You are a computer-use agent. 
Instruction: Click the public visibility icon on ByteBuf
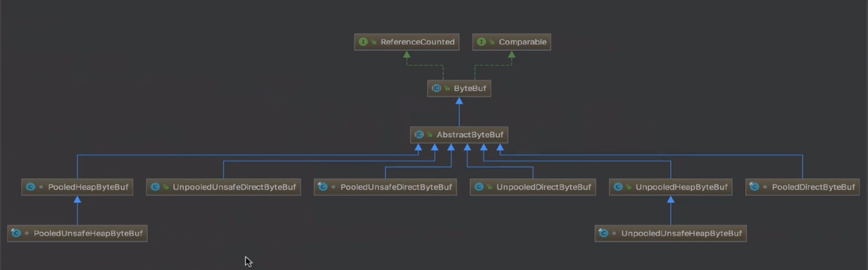447,88
